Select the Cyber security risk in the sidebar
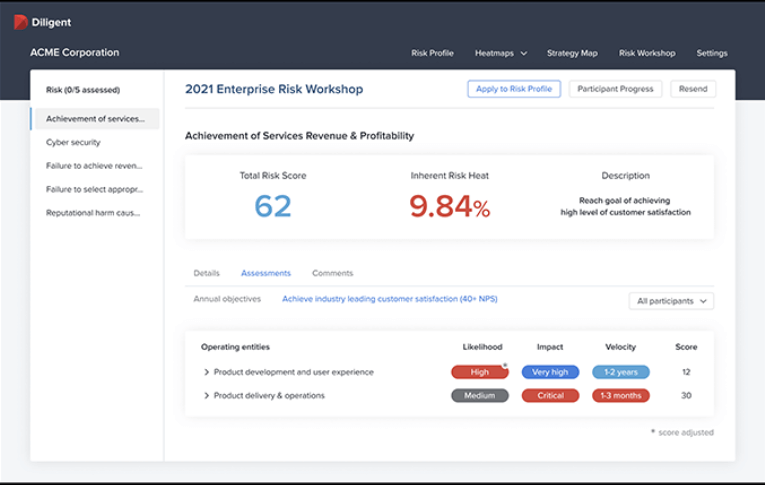 coord(73,142)
